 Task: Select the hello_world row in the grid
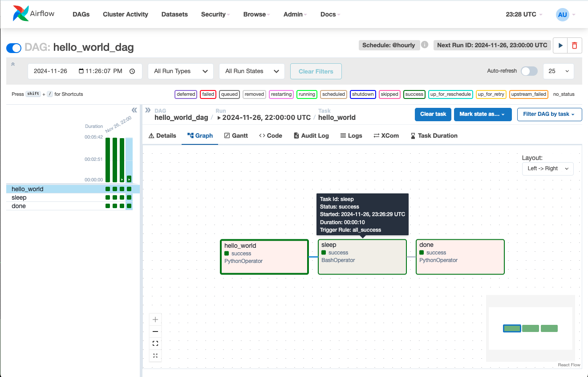pos(73,189)
